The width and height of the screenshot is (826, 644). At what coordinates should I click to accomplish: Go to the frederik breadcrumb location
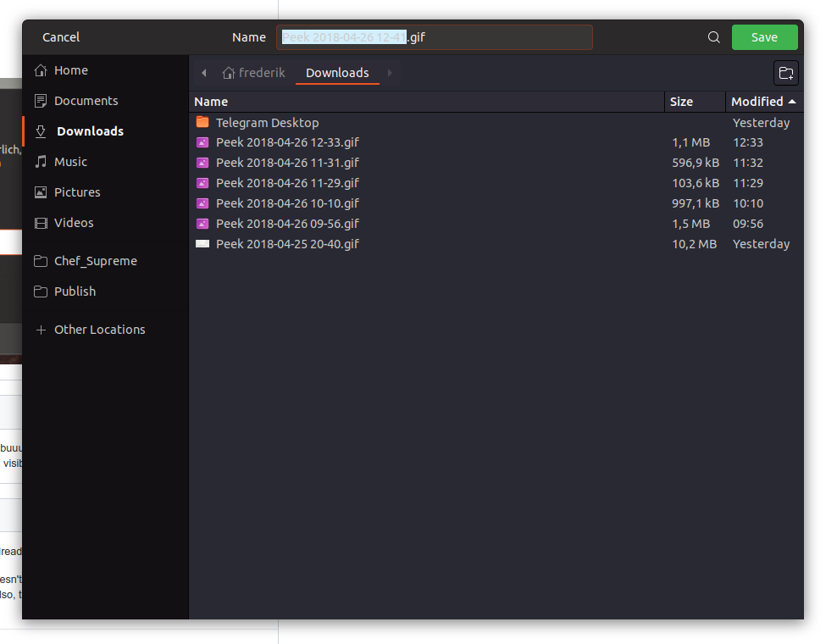pos(253,73)
